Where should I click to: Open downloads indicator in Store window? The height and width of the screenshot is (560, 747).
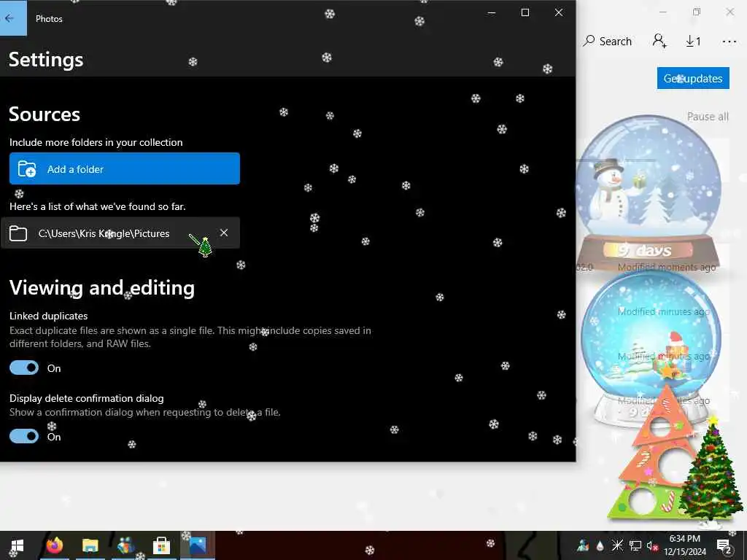point(693,42)
